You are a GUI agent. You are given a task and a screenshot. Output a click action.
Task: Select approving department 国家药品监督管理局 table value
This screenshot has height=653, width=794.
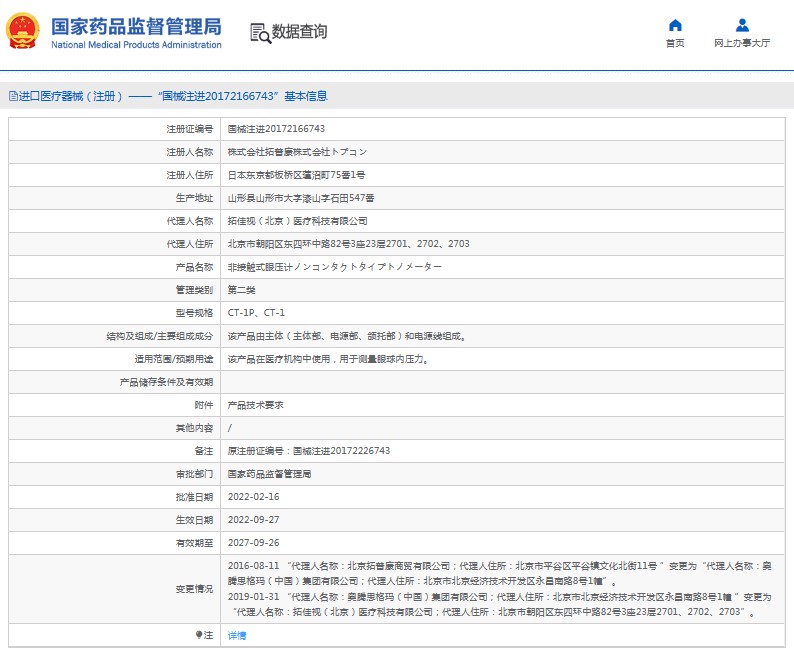click(269, 474)
